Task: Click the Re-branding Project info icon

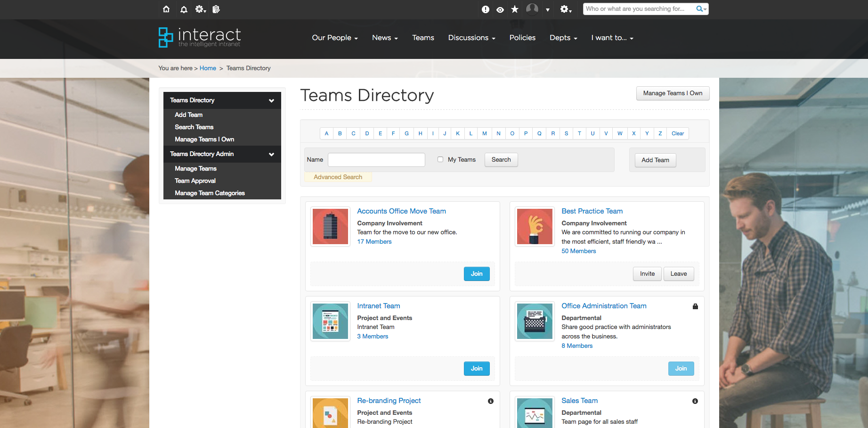Action: [491, 401]
